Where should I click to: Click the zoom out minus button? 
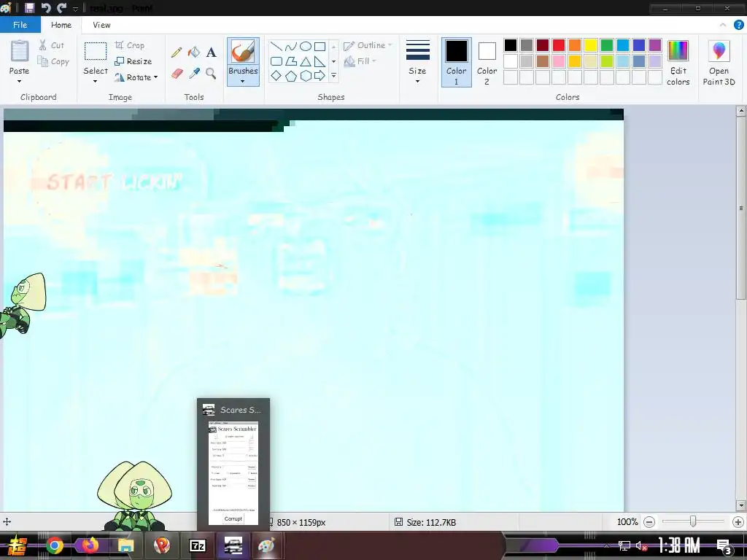tap(649, 522)
